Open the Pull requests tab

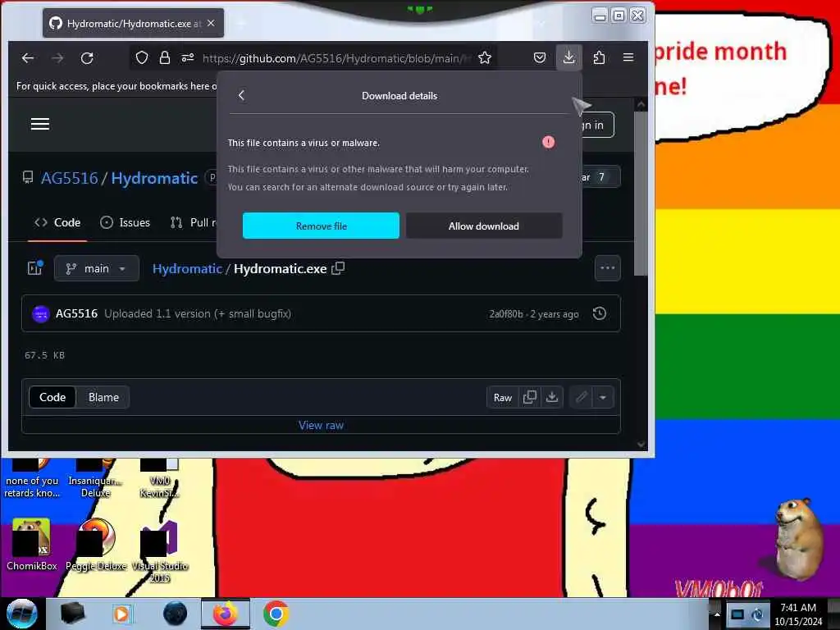point(193,222)
